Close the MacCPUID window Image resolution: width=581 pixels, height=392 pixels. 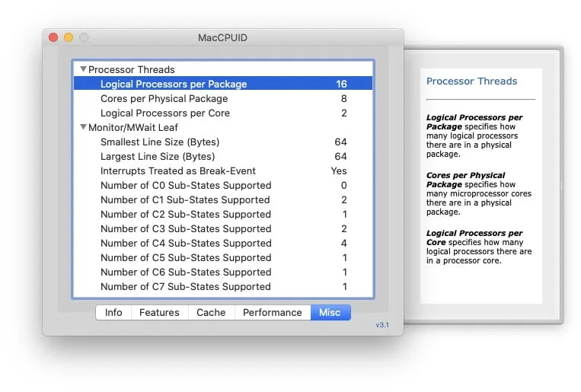coord(53,37)
